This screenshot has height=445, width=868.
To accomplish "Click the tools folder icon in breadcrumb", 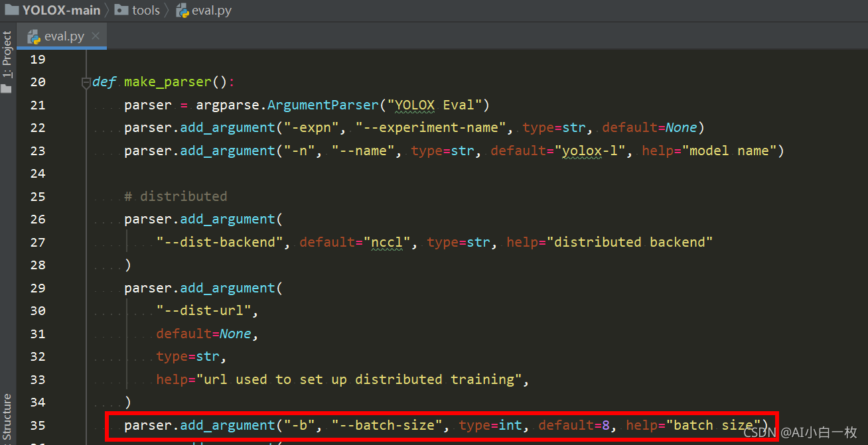I will pos(121,10).
